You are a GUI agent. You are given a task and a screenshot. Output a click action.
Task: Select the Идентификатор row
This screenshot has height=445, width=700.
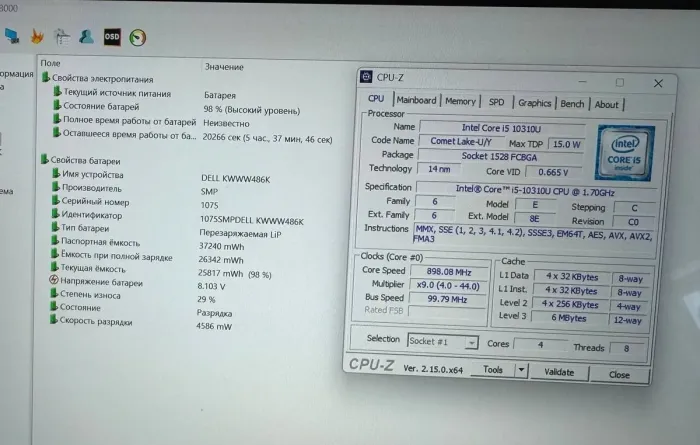pos(177,217)
